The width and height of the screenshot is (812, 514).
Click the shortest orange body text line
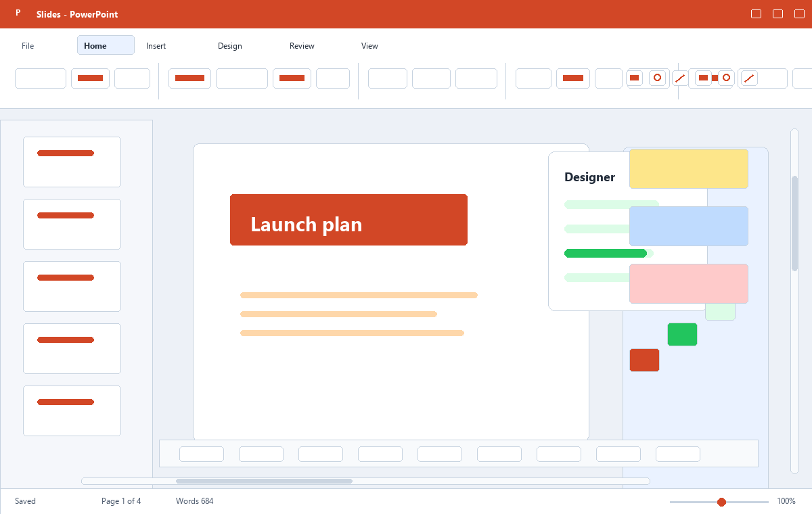[338, 314]
